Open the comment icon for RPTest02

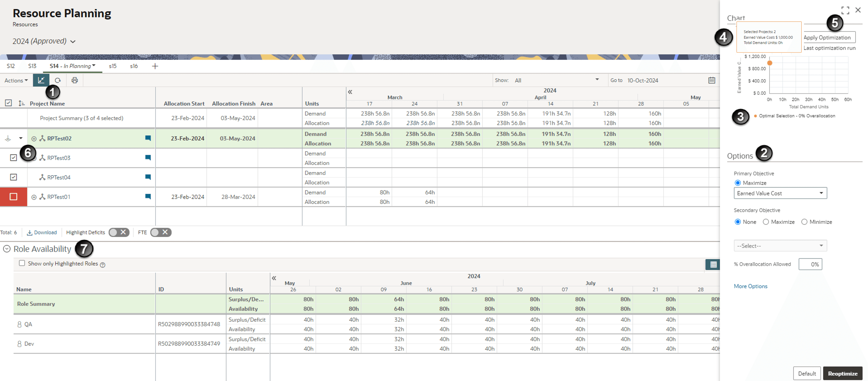point(147,138)
